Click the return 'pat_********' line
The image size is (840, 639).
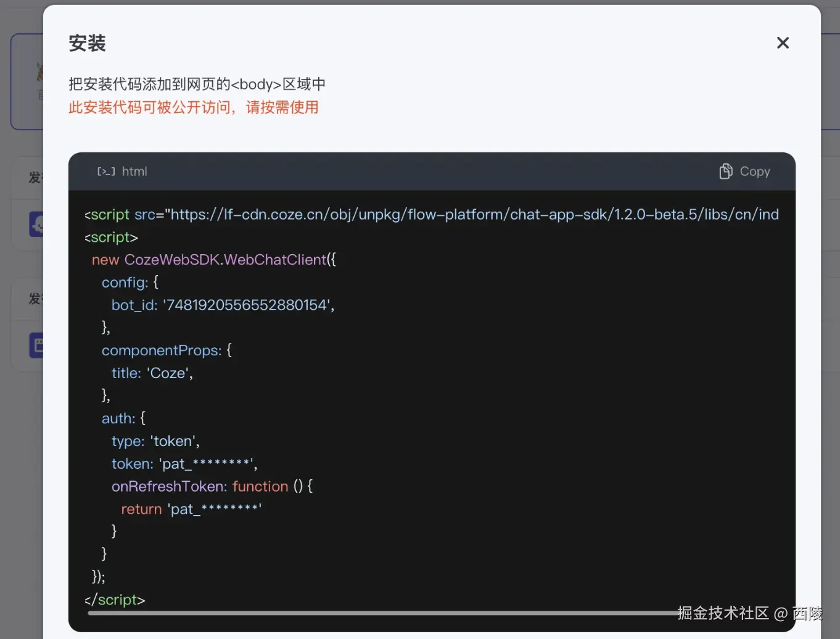(191, 509)
